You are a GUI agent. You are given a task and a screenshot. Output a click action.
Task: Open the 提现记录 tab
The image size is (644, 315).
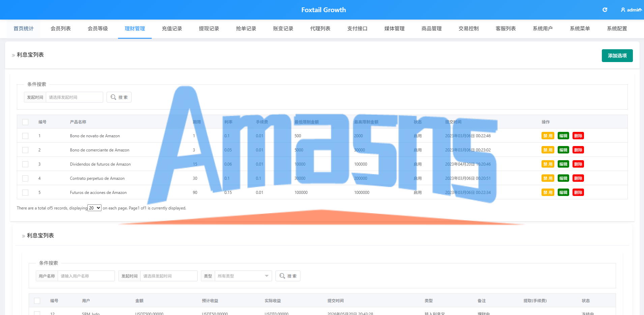pyautogui.click(x=209, y=29)
